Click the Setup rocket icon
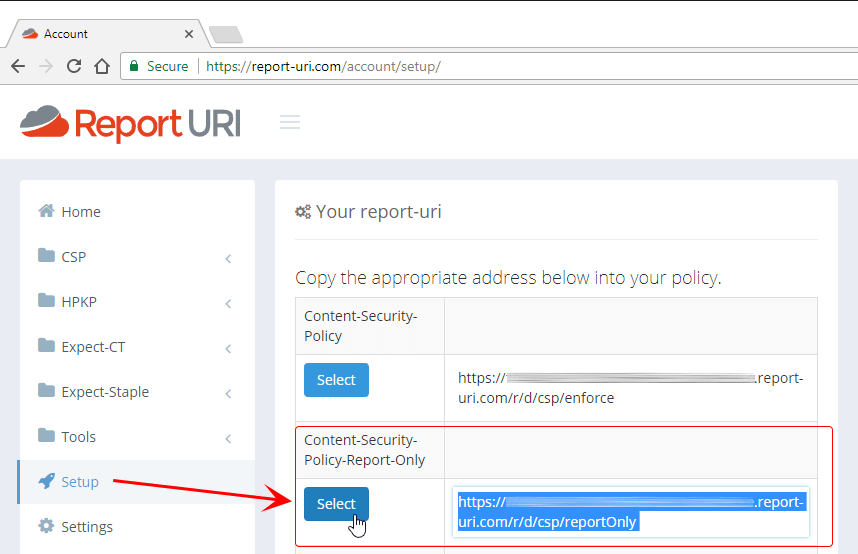 pos(46,481)
